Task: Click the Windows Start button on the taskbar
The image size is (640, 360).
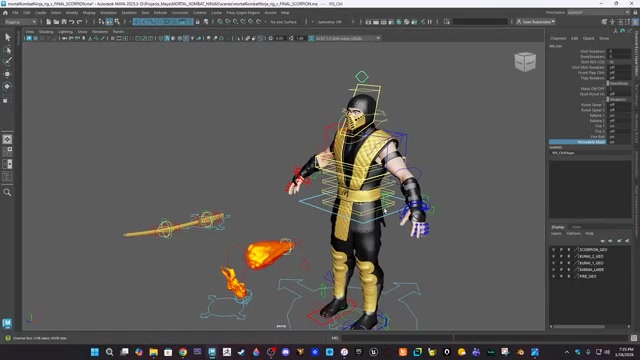Action: tap(95, 352)
